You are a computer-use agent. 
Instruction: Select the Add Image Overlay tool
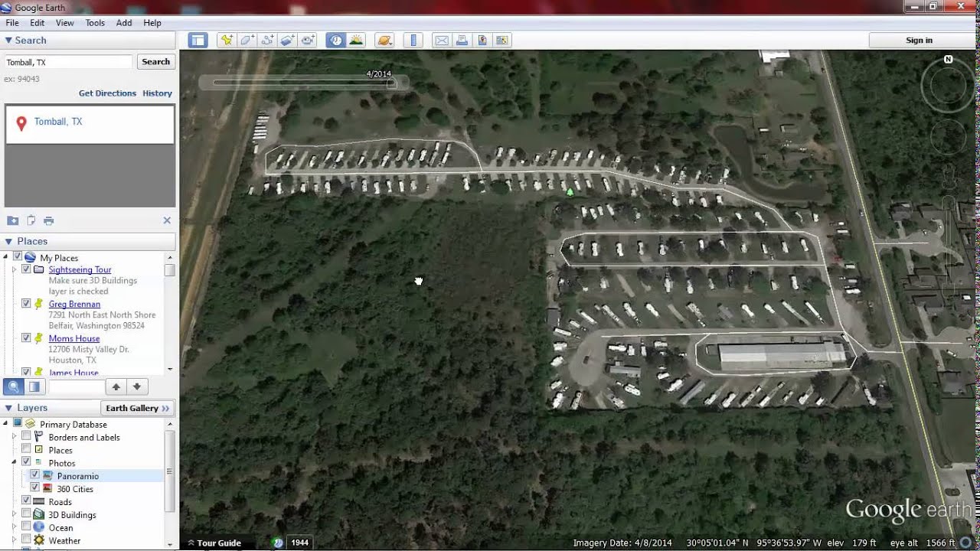coord(288,41)
